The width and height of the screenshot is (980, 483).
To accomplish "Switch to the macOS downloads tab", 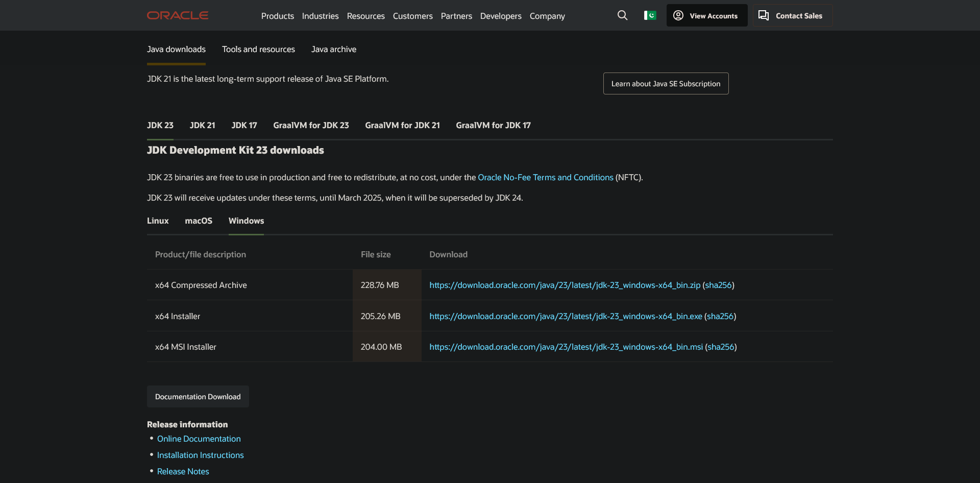I will tap(199, 221).
